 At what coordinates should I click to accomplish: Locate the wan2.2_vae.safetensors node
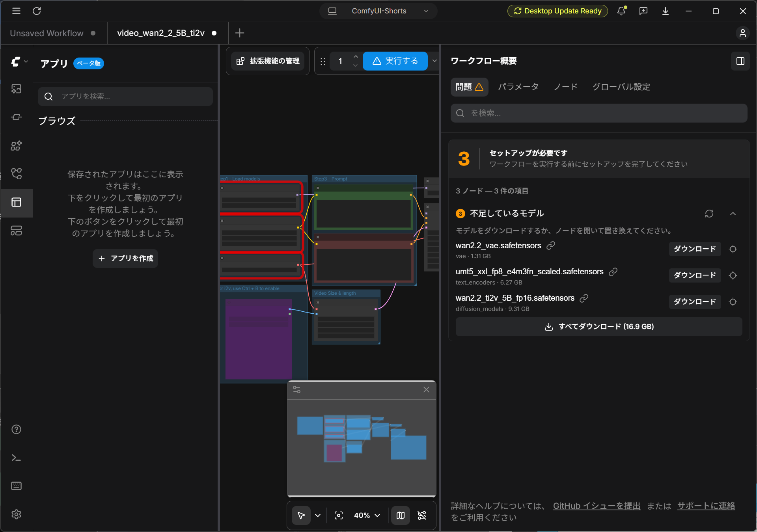[733, 249]
